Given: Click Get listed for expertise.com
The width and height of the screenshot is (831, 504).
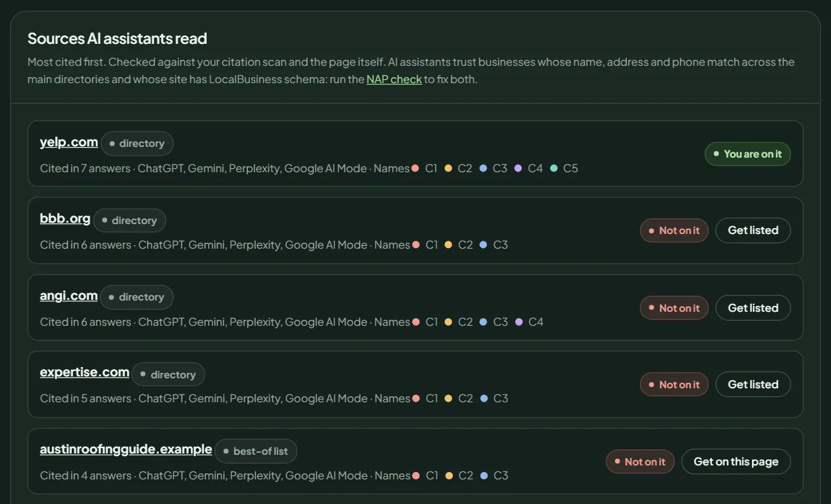Looking at the screenshot, I should [753, 384].
